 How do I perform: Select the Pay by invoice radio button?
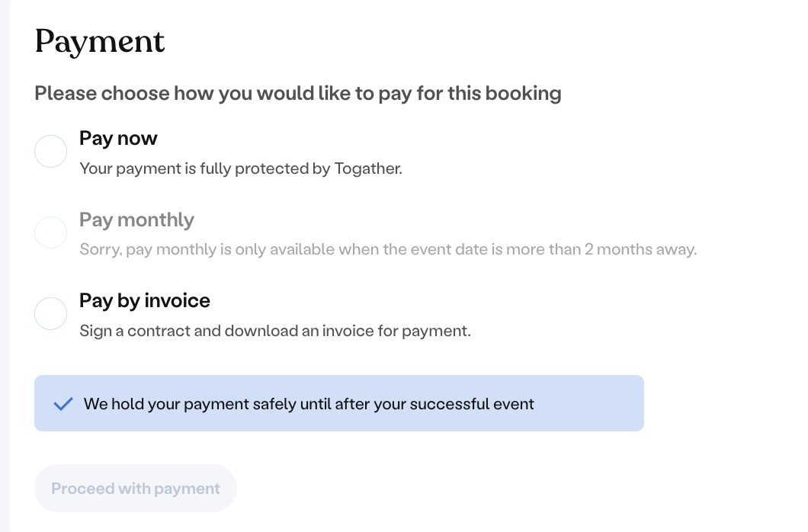pos(51,314)
